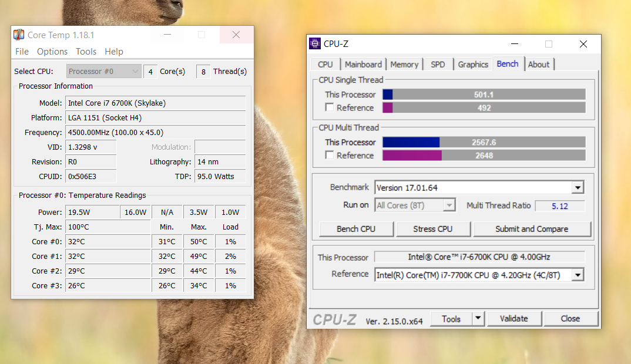Viewport: 631px width, 364px height.
Task: Switch to the Mainboard tab
Action: pyautogui.click(x=364, y=65)
